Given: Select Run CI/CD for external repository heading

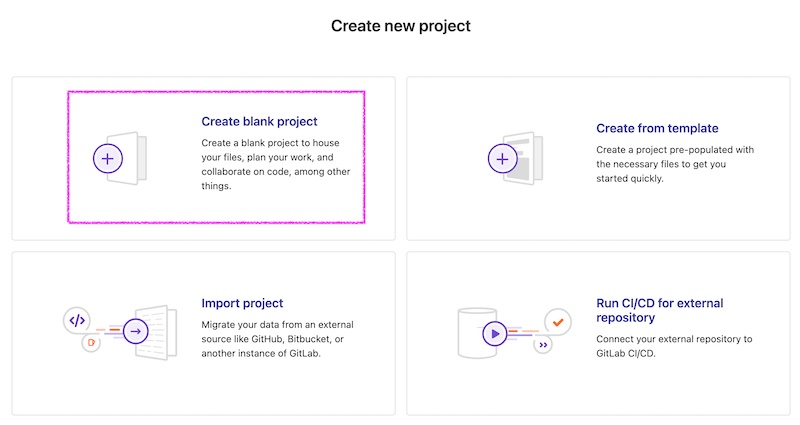Looking at the screenshot, I should click(660, 310).
